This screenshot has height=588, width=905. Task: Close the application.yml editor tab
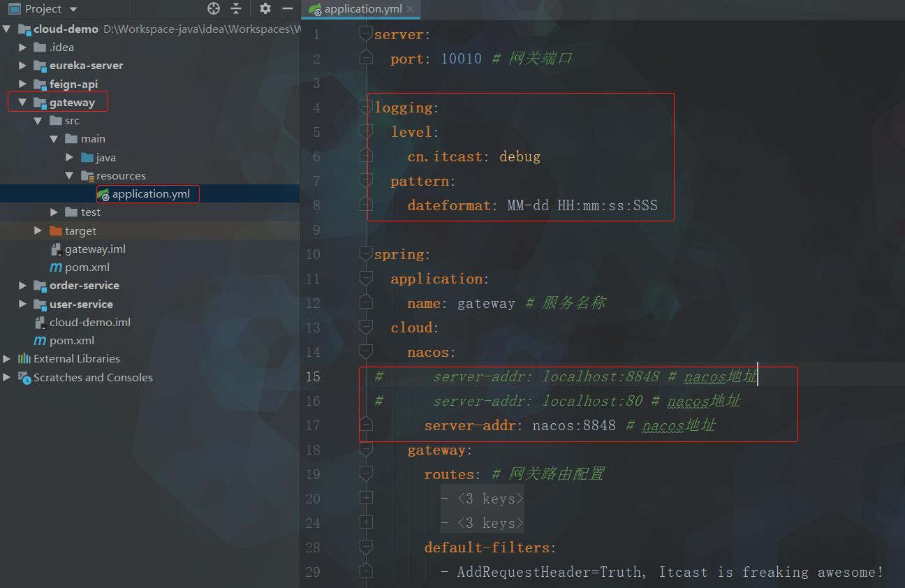point(411,9)
